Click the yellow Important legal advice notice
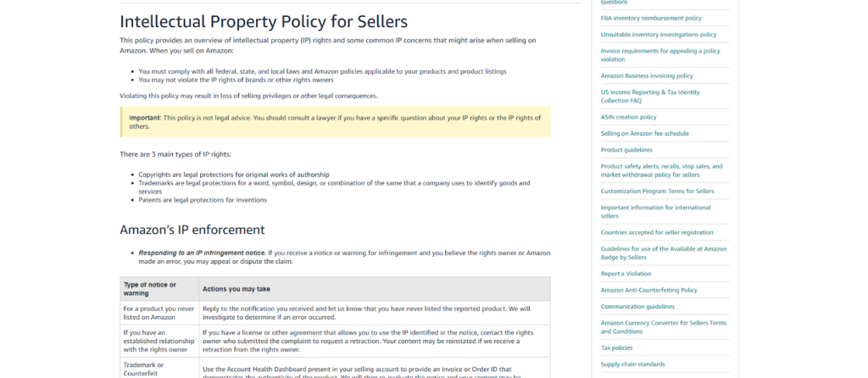 click(335, 121)
